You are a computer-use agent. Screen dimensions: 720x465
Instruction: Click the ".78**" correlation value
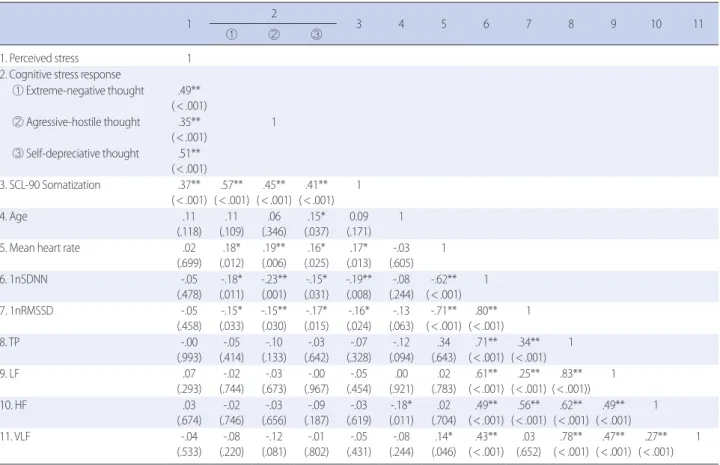click(x=571, y=437)
